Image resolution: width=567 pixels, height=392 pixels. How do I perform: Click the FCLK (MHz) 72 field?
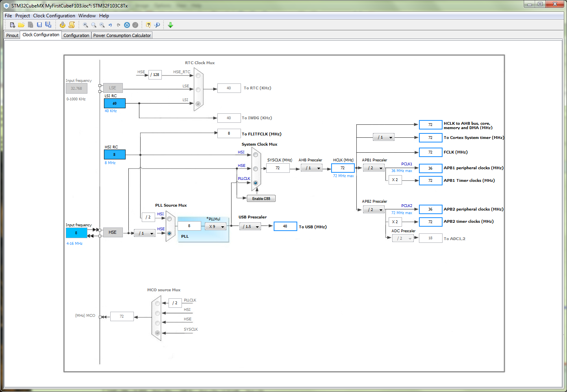click(431, 152)
